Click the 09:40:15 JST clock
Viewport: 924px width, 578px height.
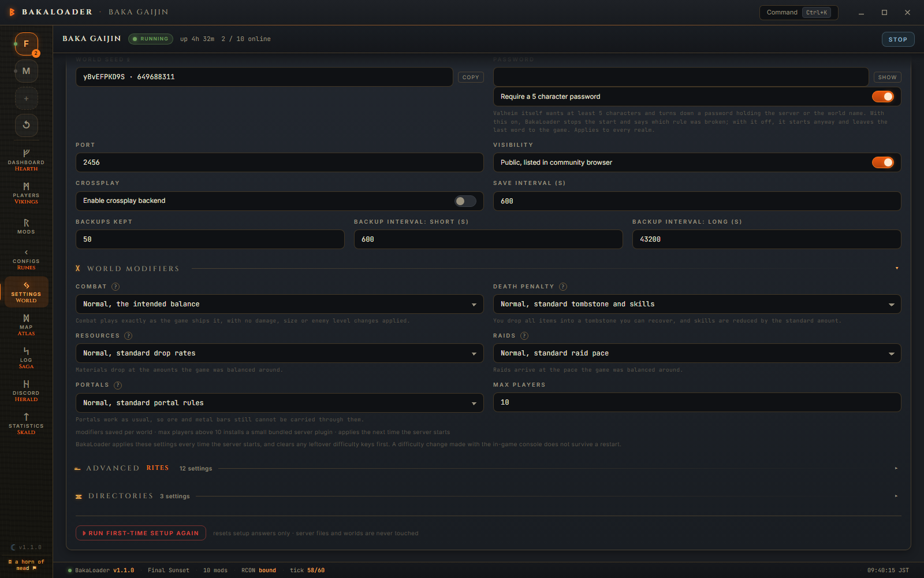click(x=888, y=570)
